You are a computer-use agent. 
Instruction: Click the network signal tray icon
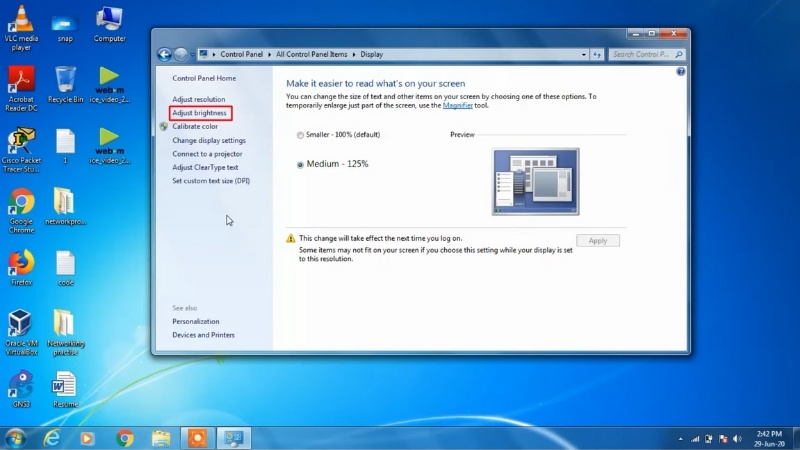695,439
